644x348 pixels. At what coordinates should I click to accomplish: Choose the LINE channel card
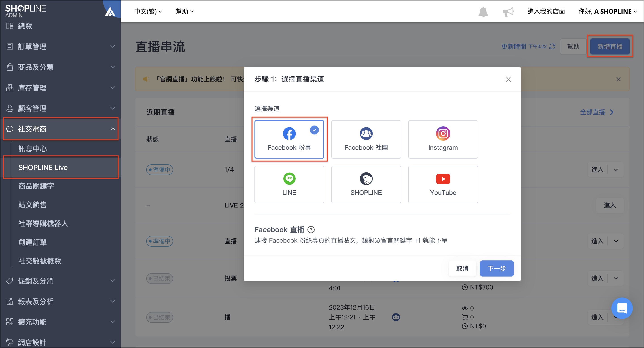point(289,184)
